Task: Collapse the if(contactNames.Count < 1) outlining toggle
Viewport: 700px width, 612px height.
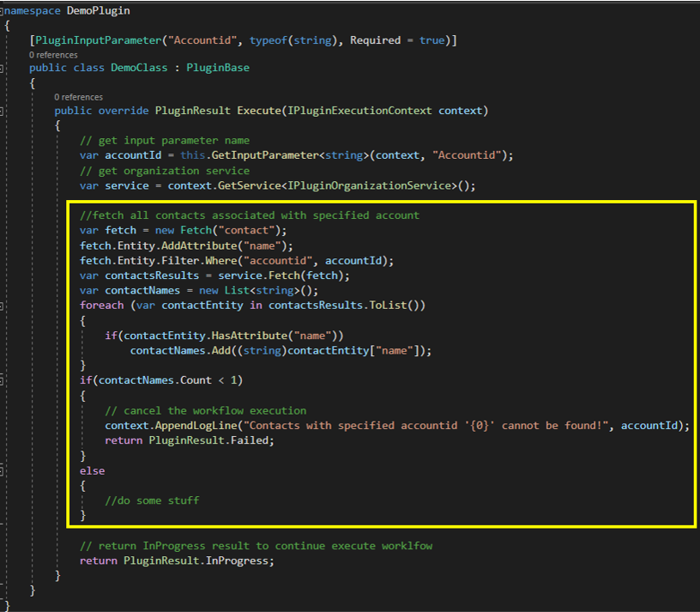Action: (x=2, y=380)
